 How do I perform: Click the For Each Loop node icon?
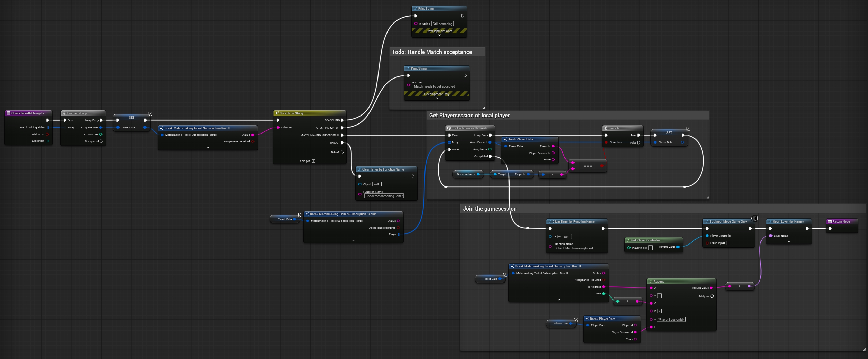coord(64,113)
